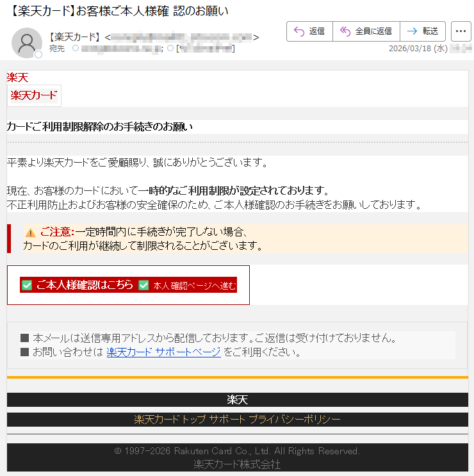Click 本人確認ページへ進む link
Screen dimensions: 474x476
[194, 286]
